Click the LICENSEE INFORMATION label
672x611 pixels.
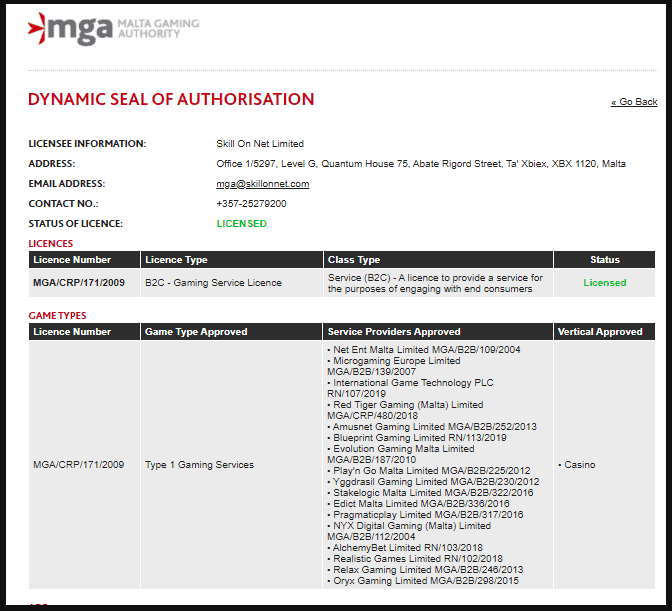tap(87, 144)
